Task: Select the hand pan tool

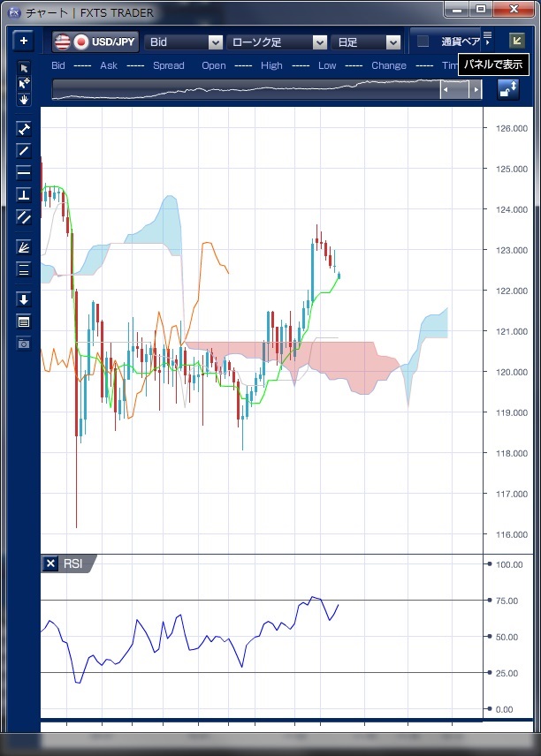Action: point(24,99)
